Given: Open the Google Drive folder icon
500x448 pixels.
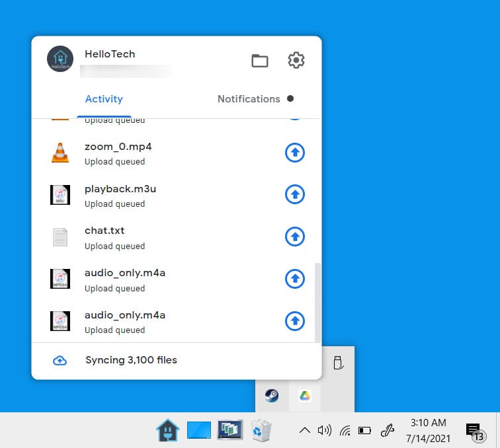Looking at the screenshot, I should click(259, 61).
